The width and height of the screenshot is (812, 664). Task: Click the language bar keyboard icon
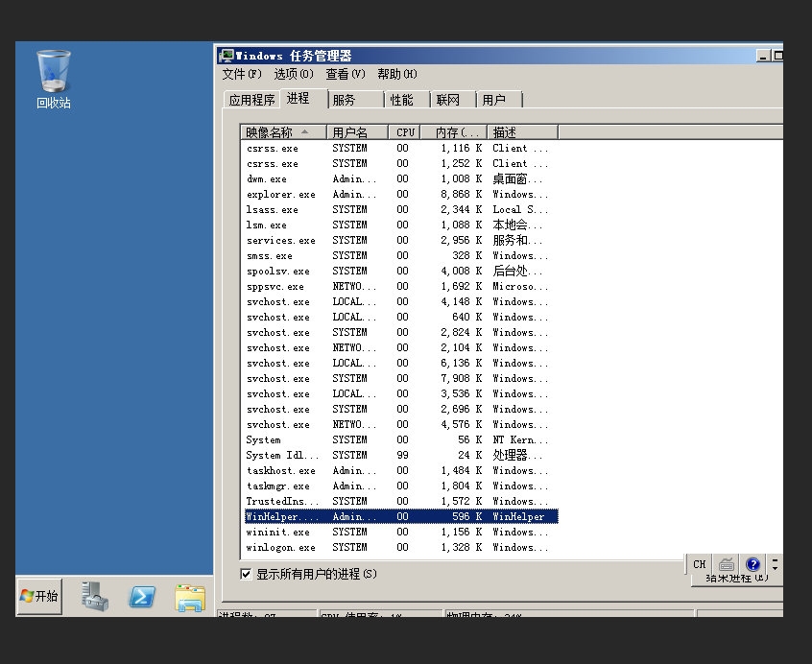pyautogui.click(x=727, y=564)
